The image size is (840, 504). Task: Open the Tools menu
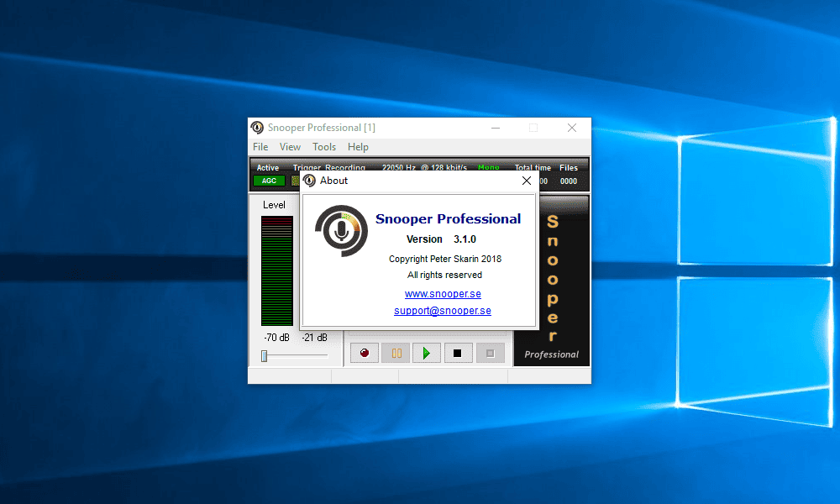[324, 147]
